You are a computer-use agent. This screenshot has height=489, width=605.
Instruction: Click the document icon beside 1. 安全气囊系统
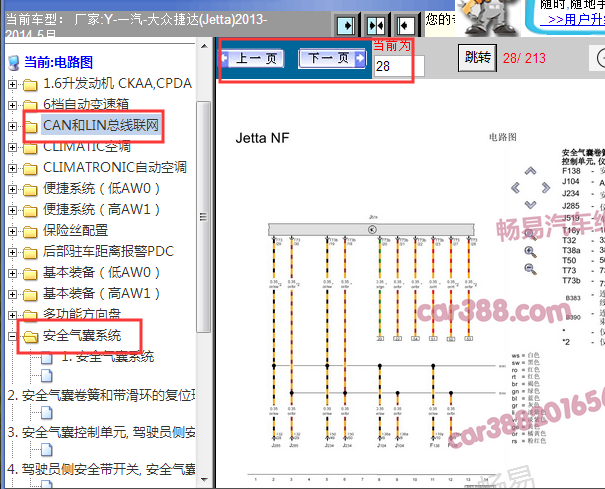pos(47,358)
